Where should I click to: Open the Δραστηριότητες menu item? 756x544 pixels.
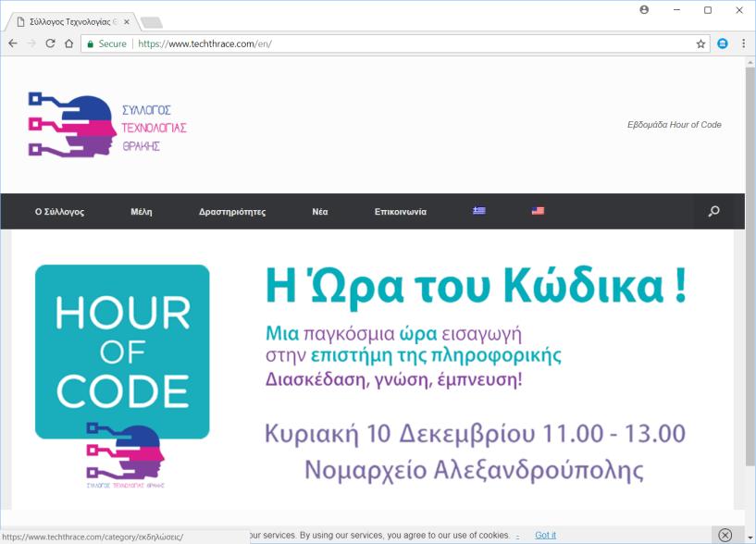(x=232, y=212)
